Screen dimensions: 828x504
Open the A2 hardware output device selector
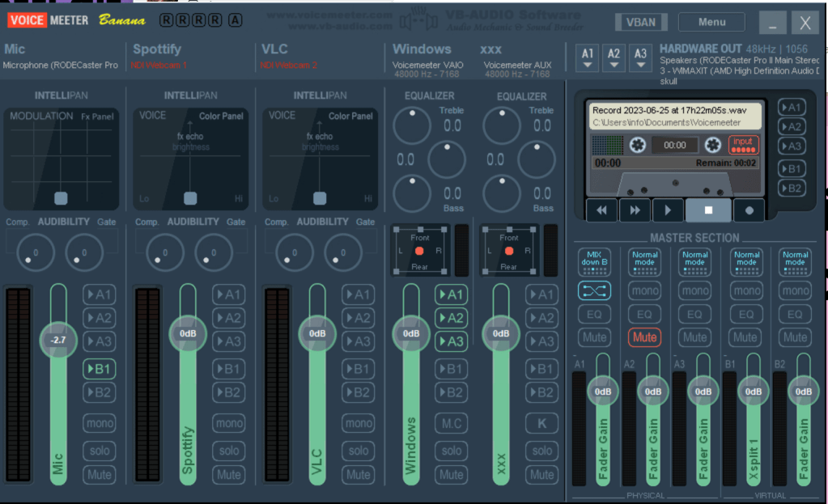coord(614,57)
